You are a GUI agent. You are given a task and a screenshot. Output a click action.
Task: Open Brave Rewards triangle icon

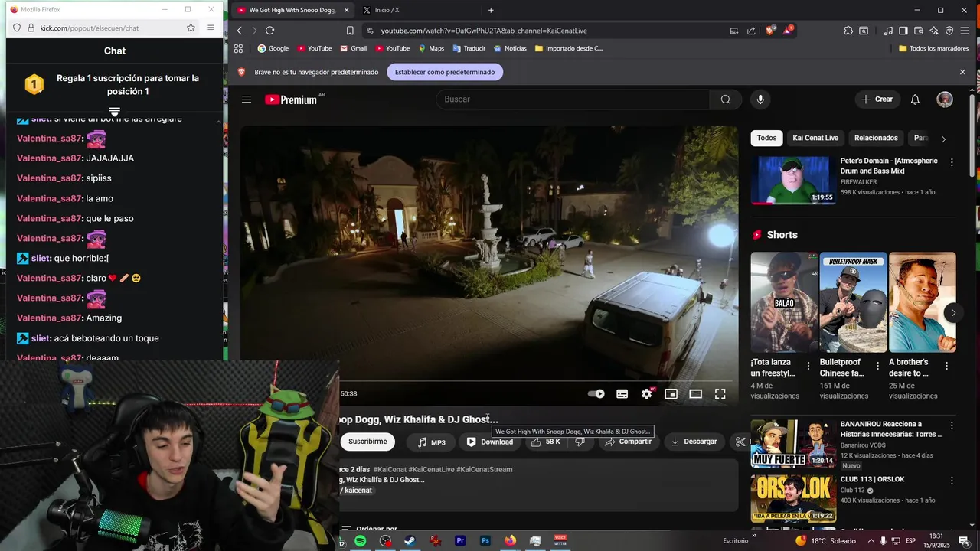[789, 31]
